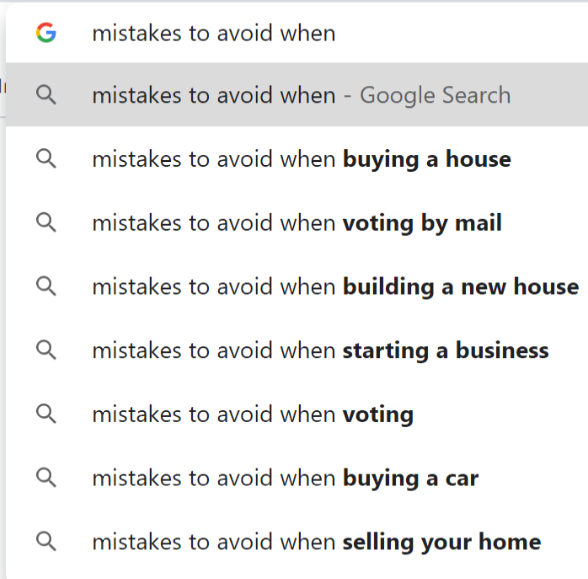Click magnifier icon beside the 'voting' suggestion
The height and width of the screenshot is (579, 588).
(46, 414)
